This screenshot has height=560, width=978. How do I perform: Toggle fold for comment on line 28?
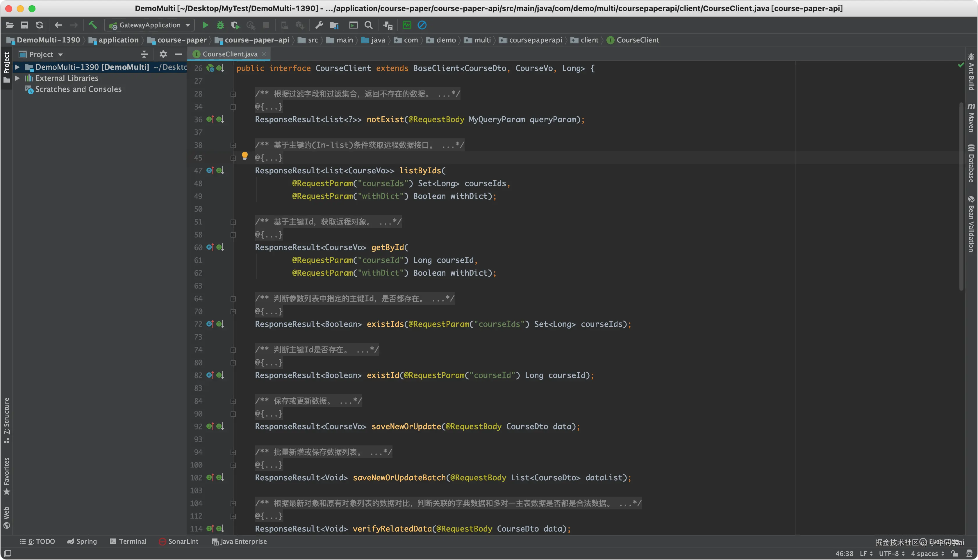point(233,94)
